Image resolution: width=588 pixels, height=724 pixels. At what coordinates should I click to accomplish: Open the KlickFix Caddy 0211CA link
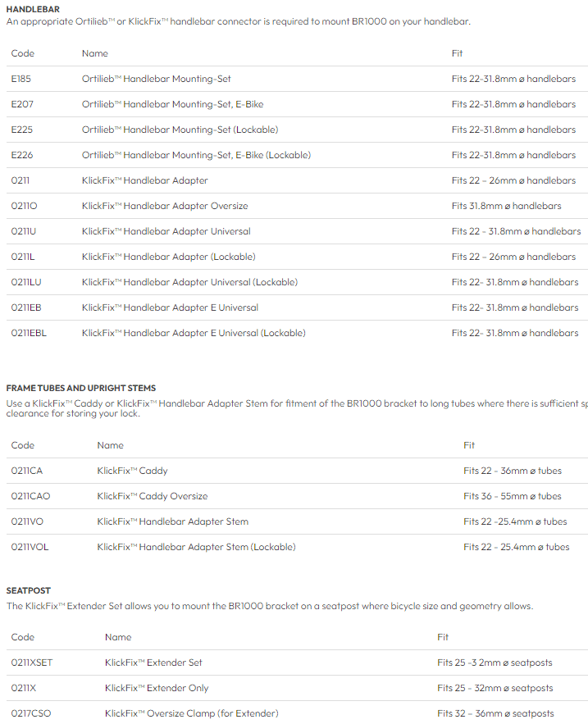point(132,471)
